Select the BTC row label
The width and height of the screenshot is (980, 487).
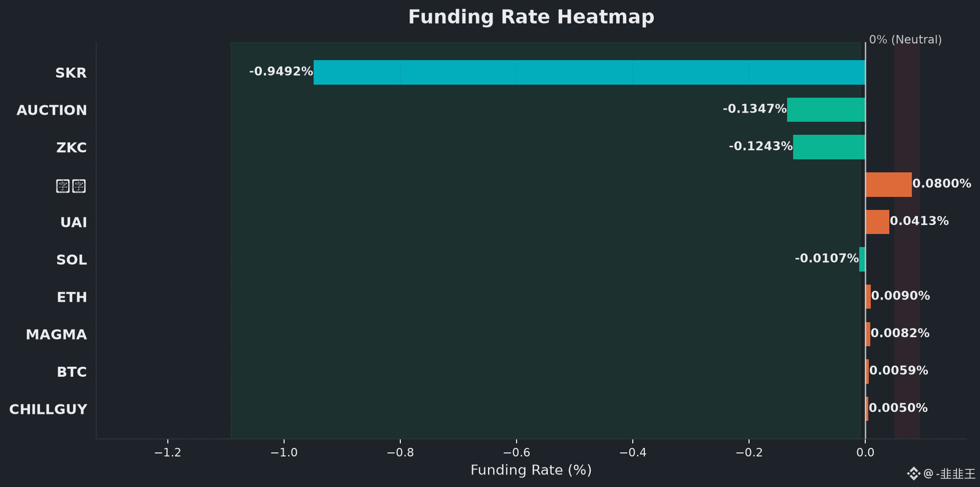72,372
